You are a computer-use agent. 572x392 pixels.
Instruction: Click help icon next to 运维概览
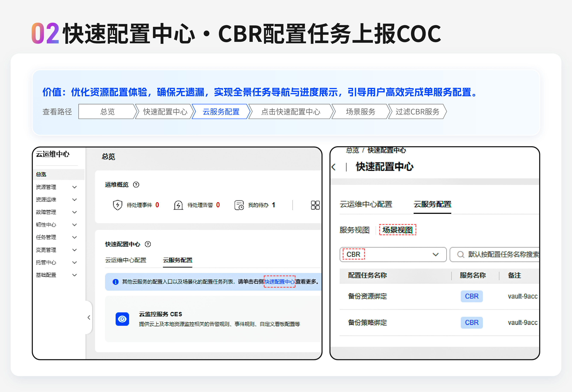tap(136, 185)
